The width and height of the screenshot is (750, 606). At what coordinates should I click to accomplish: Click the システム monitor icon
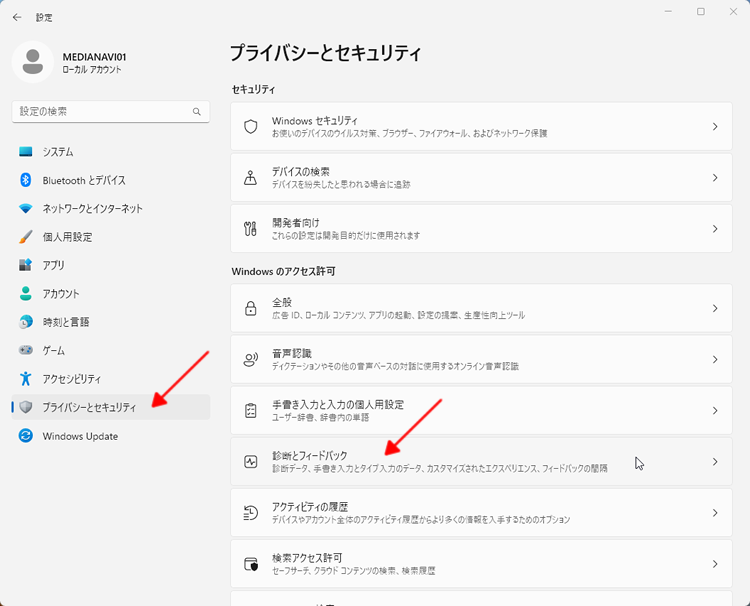click(25, 152)
